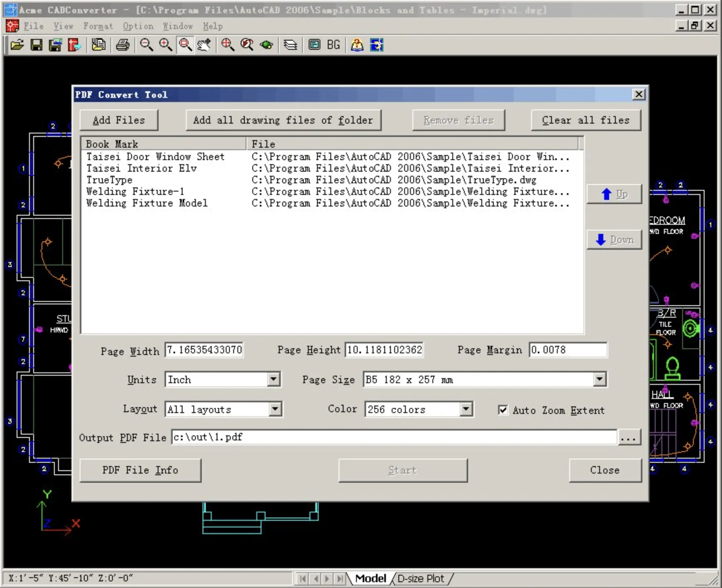Open the Print tool
This screenshot has height=588, width=722.
click(123, 45)
